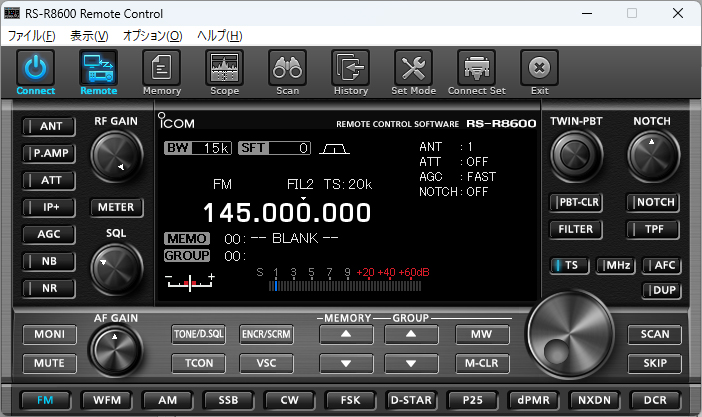Click the METER button
This screenshot has width=702, height=417.
point(116,207)
